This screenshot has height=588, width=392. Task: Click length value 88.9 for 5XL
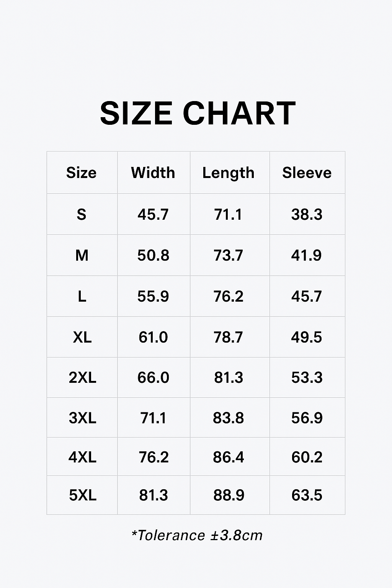[229, 495]
